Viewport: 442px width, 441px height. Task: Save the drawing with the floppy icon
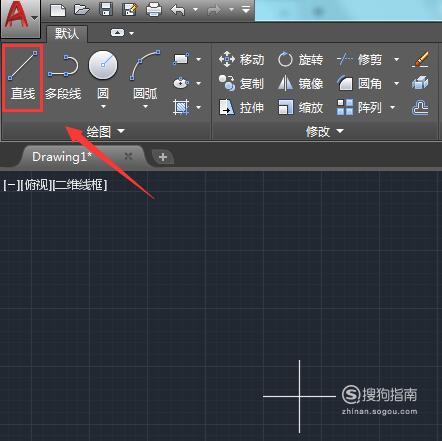pos(106,9)
